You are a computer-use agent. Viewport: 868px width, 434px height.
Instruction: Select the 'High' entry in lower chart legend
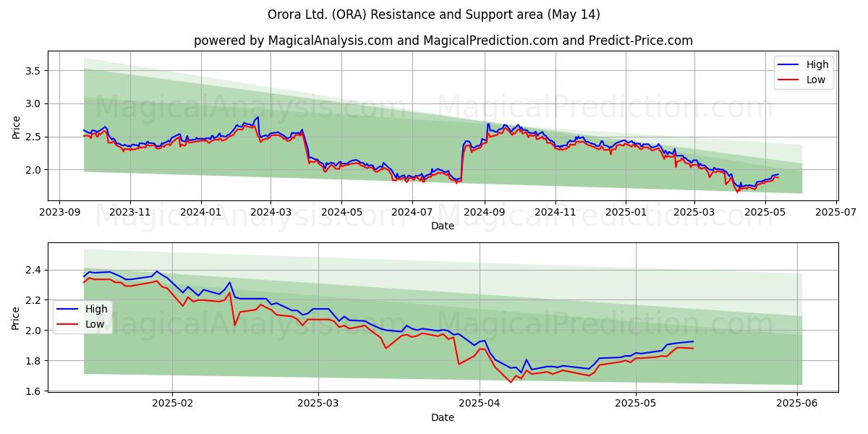[x=96, y=309]
